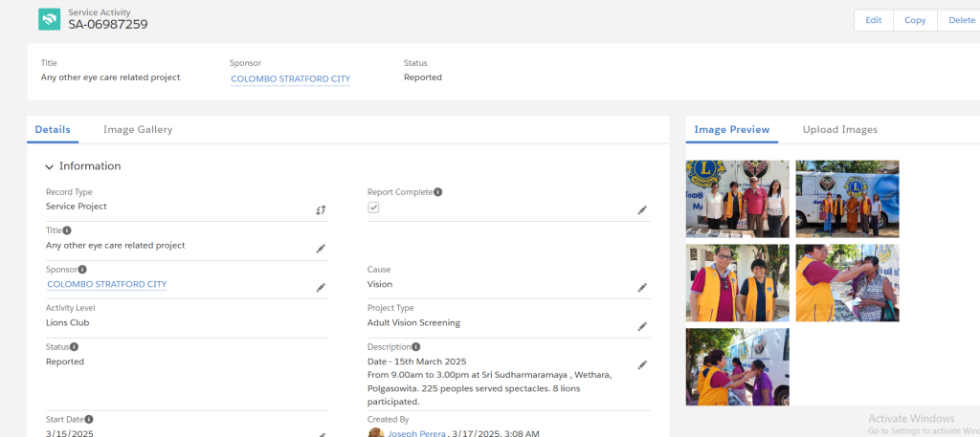The image size is (980, 437).
Task: Select the 'Vision' cause value
Action: coord(380,284)
